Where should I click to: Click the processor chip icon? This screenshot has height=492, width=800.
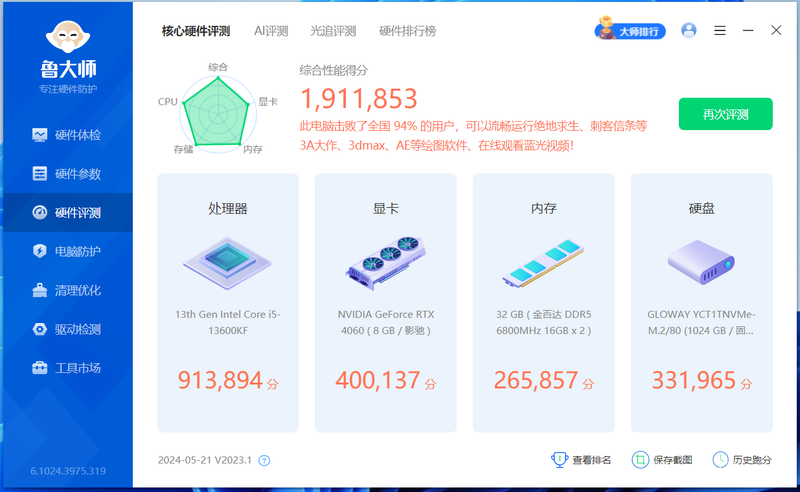(x=228, y=263)
